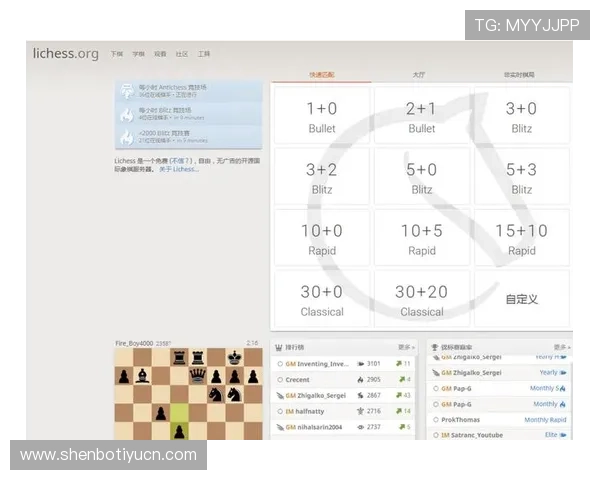Open the 关于 Lichess about link
Screen dimensions: 600x480
[x=179, y=169]
